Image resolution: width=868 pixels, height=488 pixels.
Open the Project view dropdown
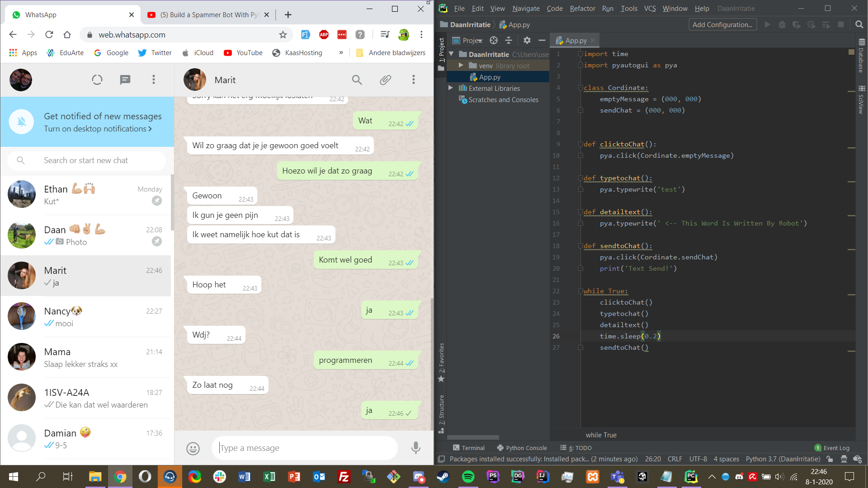pyautogui.click(x=472, y=41)
